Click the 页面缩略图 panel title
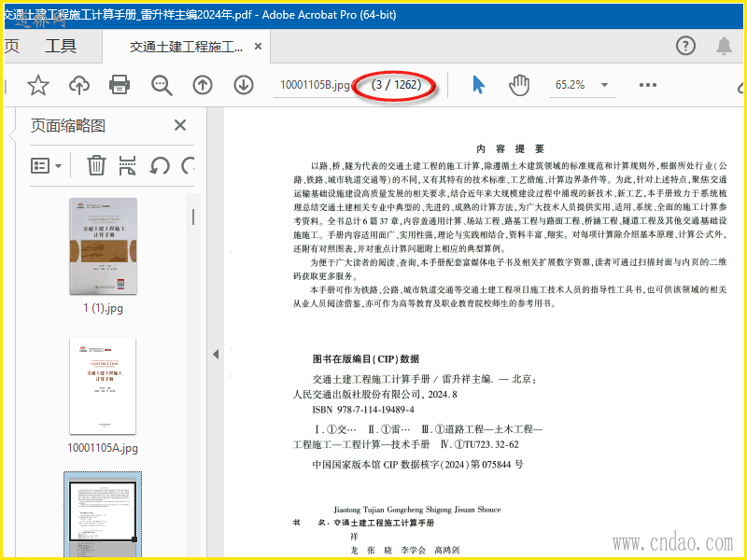This screenshot has height=560, width=747. coord(67,126)
